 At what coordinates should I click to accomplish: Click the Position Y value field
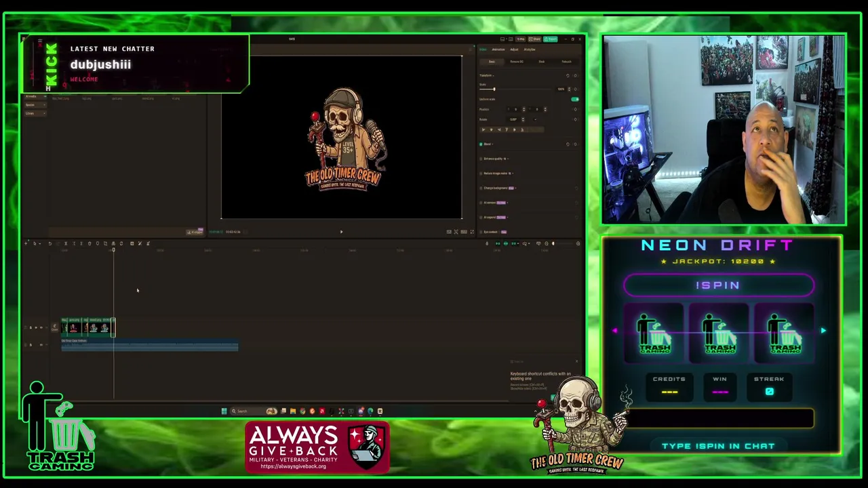point(536,109)
